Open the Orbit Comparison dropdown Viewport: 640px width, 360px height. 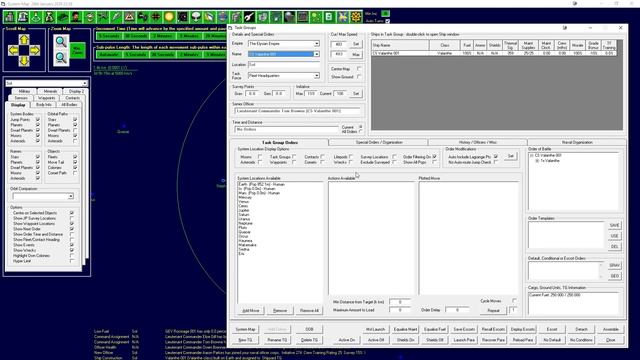71,197
